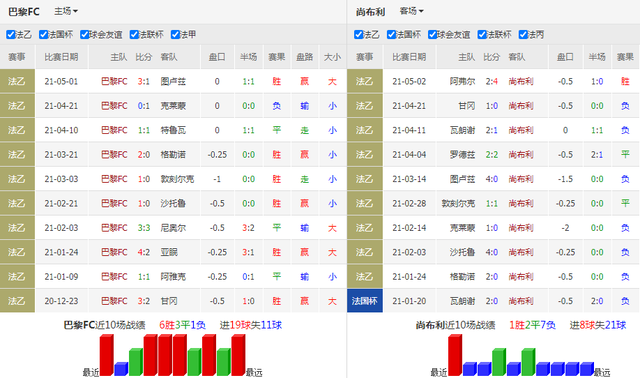This screenshot has width=640, height=378.
Task: Click the 3:1 score versus 图卢兹
Action: click(x=144, y=82)
